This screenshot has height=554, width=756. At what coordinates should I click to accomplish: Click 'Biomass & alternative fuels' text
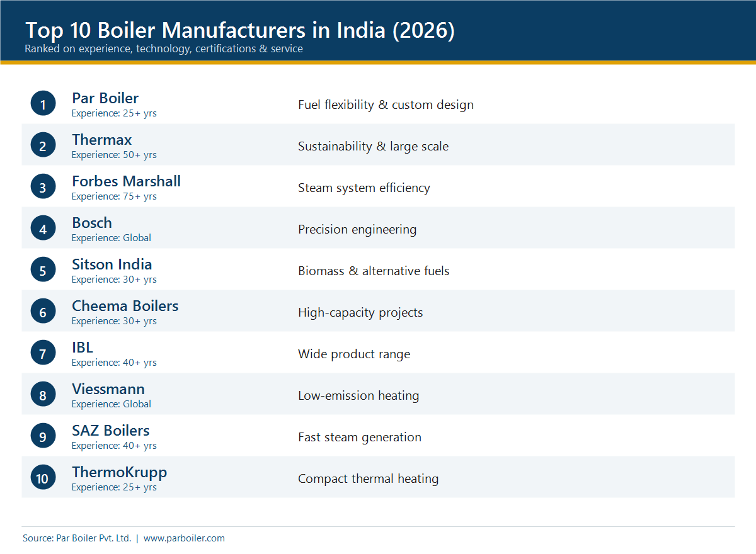(x=374, y=271)
